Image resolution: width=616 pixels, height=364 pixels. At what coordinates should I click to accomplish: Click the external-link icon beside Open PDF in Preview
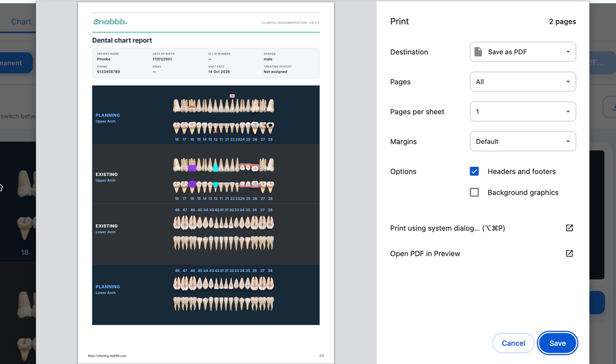[x=569, y=254]
